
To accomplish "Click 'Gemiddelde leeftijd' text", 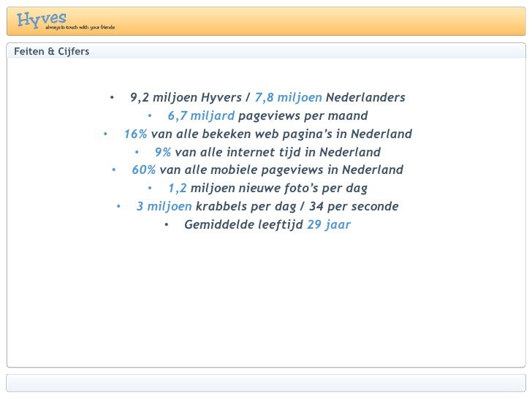I will tap(243, 224).
